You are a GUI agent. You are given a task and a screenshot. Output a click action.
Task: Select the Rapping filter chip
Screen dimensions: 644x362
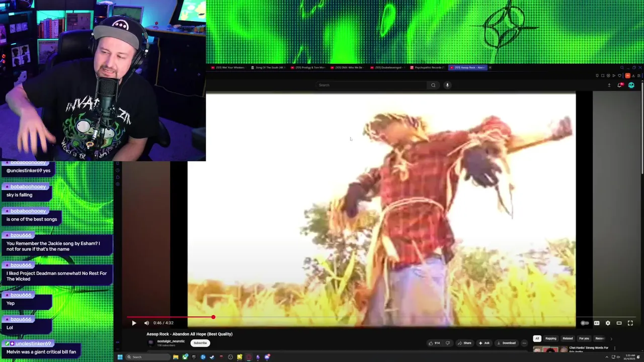pyautogui.click(x=551, y=338)
